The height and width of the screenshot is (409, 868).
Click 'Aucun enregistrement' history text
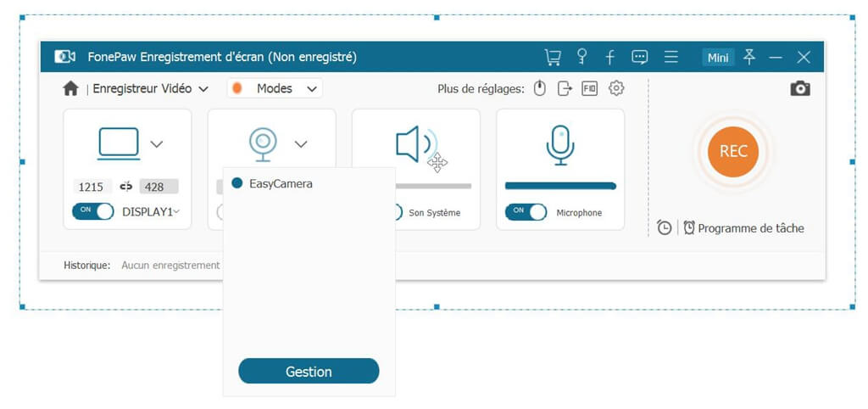click(x=170, y=266)
